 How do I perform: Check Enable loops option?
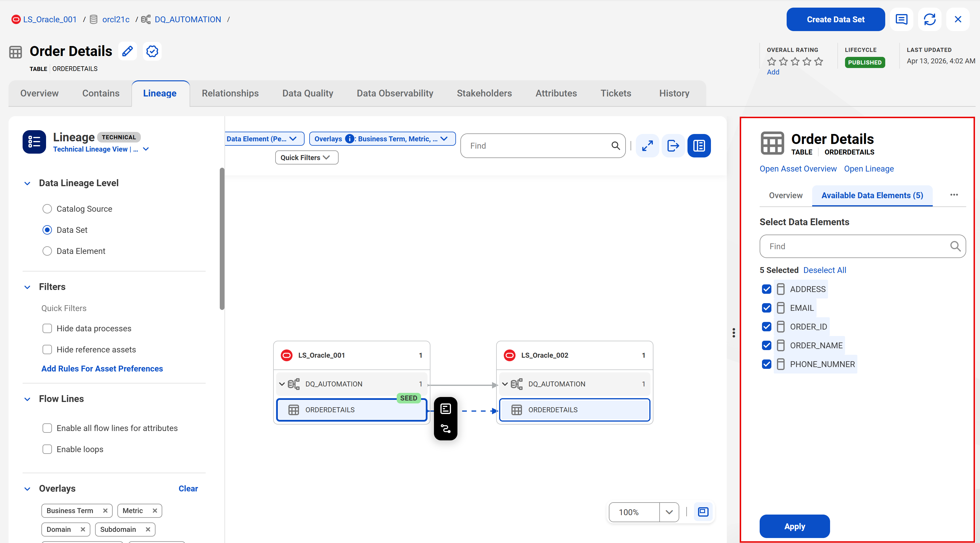pos(47,449)
